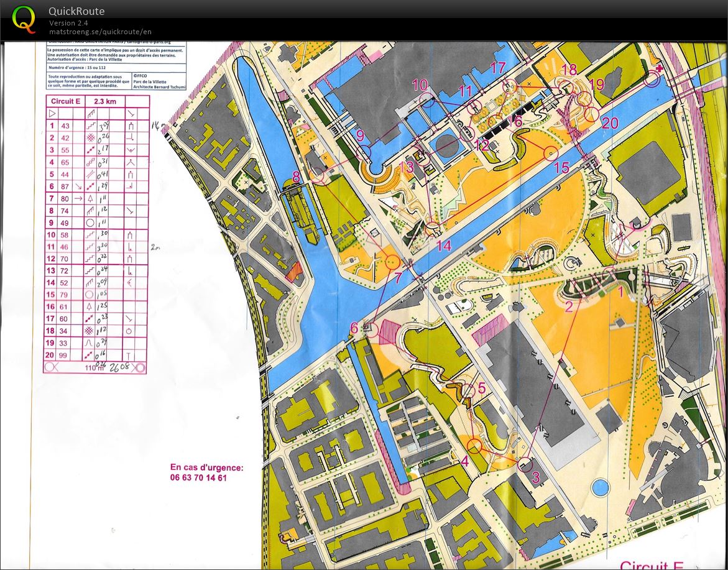Click the emergency phone number 06 63 70 14 61
The height and width of the screenshot is (570, 728).
[198, 477]
